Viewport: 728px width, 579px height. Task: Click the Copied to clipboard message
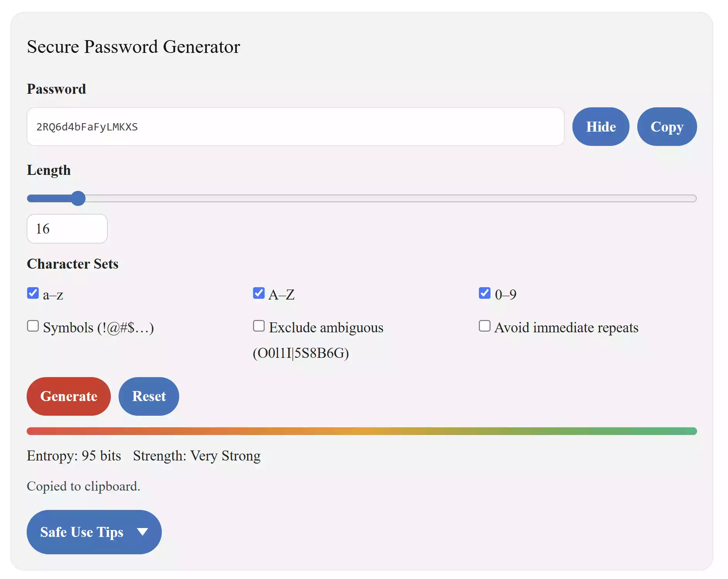[83, 486]
